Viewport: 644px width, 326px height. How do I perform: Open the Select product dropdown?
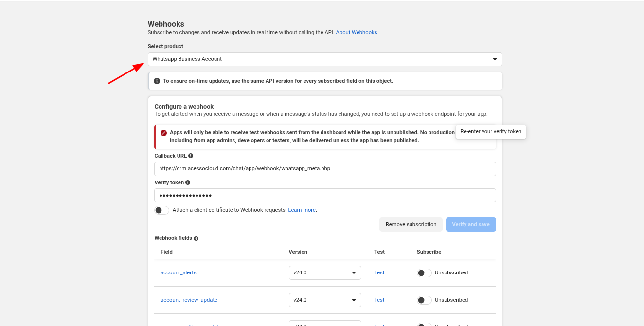coord(324,59)
